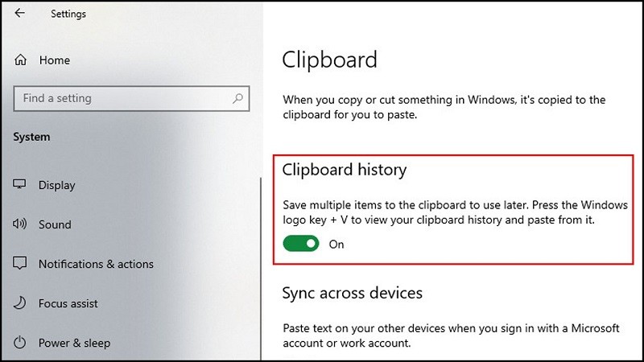Viewport: 644px width, 362px height.
Task: Focus the Find a setting search box
Action: pyautogui.click(x=121, y=99)
